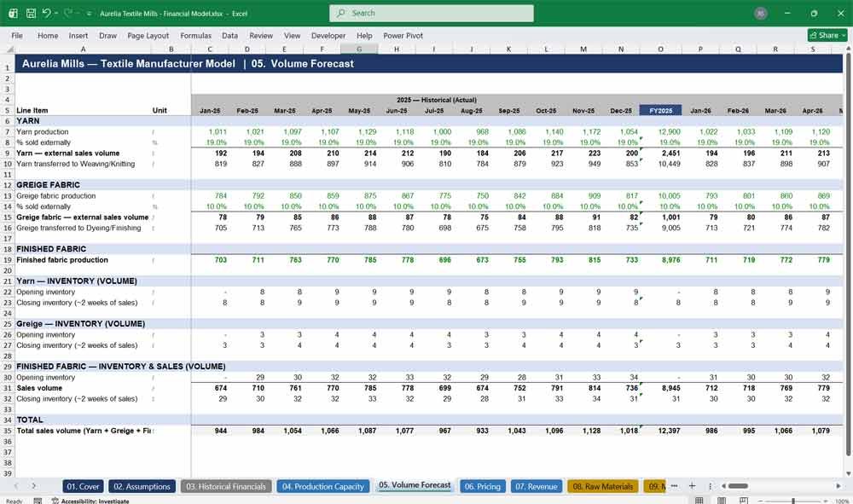Click Accessibility: Investigate in status bar
The width and height of the screenshot is (853, 504).
tap(90, 501)
